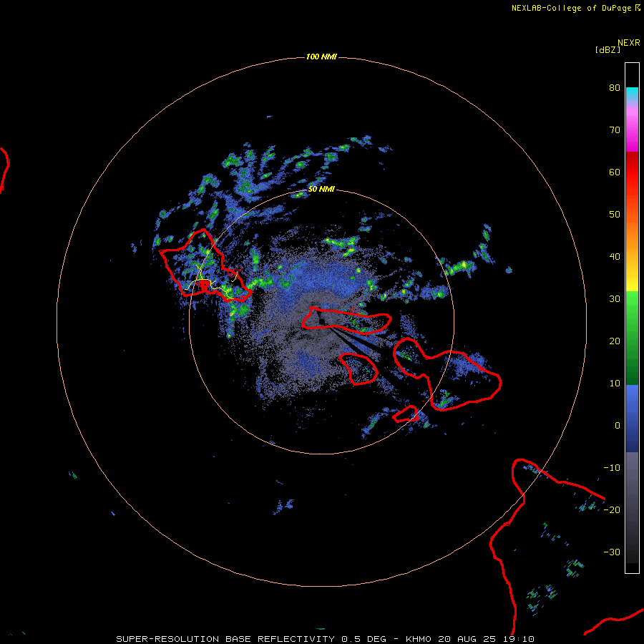Click the 0 dBZ scale label
644x644 pixels.
618,426
